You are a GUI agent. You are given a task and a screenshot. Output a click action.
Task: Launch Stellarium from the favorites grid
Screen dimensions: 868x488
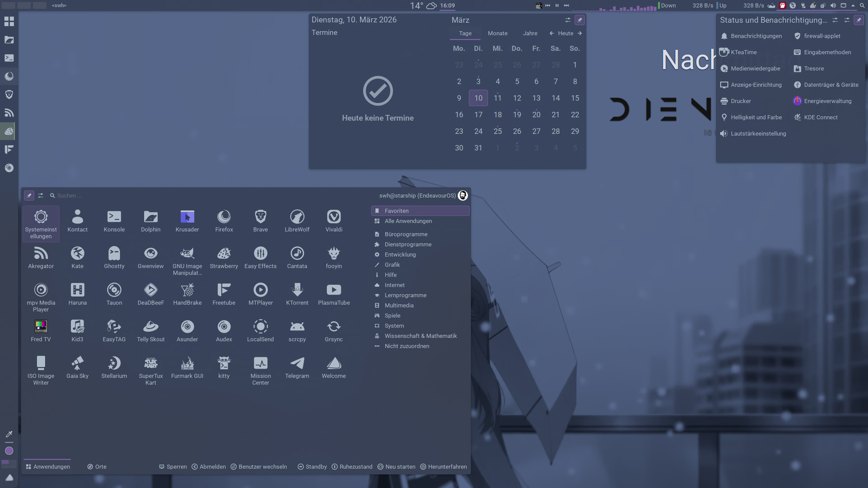coord(114,367)
